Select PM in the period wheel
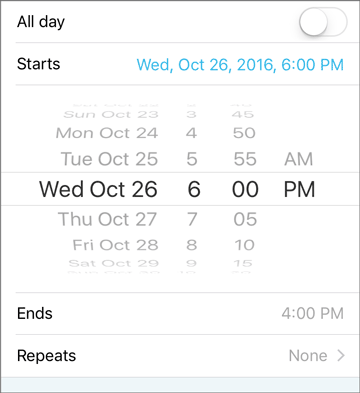This screenshot has height=393, width=360. (x=299, y=189)
